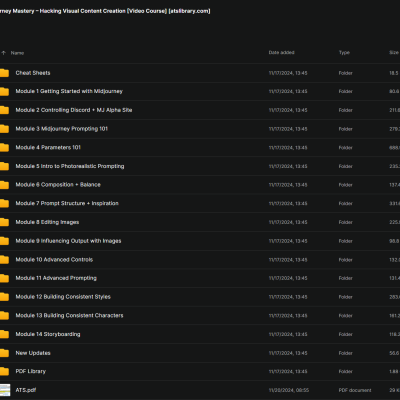Select Module 13 Building Consistent Characters
The height and width of the screenshot is (400, 400).
pyautogui.click(x=69, y=315)
